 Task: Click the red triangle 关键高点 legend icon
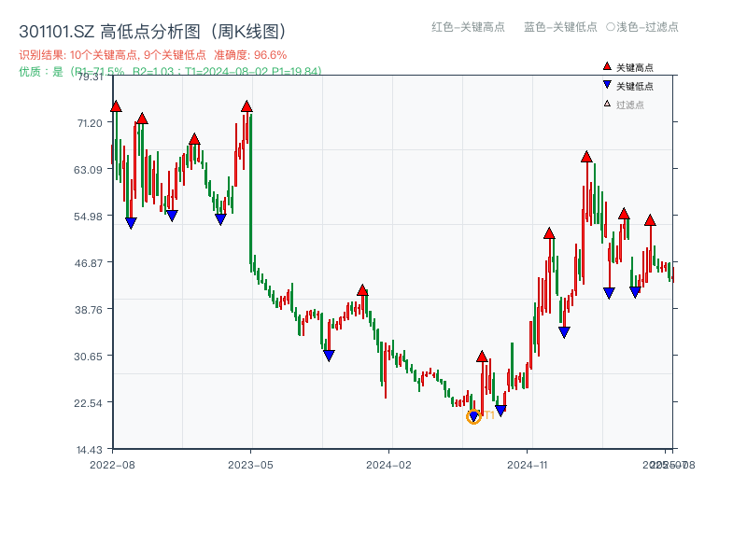607,66
